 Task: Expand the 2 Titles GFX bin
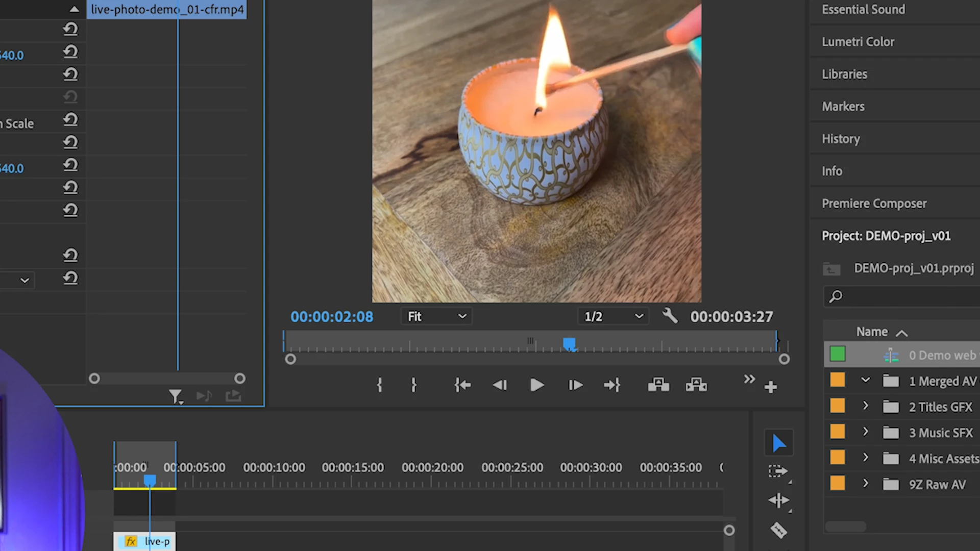click(x=865, y=406)
